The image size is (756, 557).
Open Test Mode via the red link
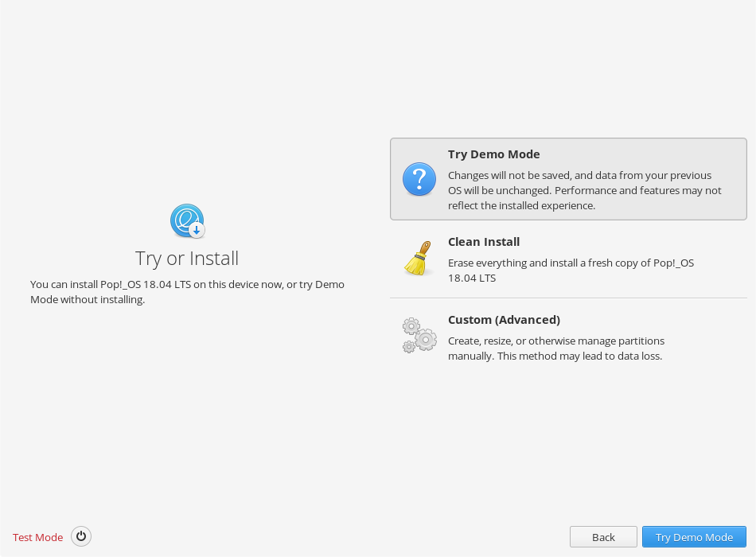[37, 536]
